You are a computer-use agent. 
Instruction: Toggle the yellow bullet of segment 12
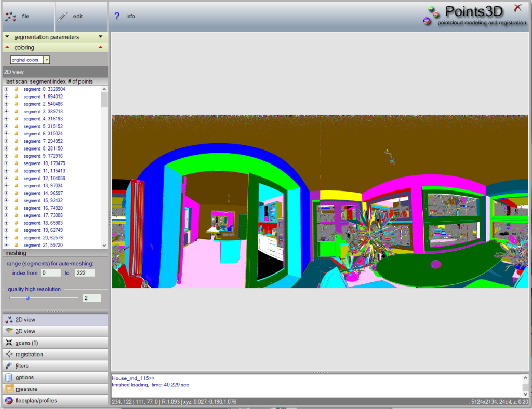point(16,178)
